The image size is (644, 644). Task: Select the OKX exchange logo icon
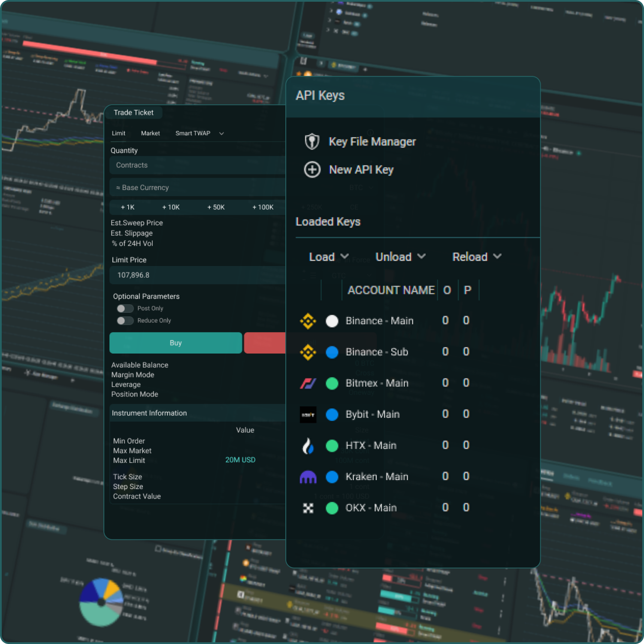[x=308, y=508]
